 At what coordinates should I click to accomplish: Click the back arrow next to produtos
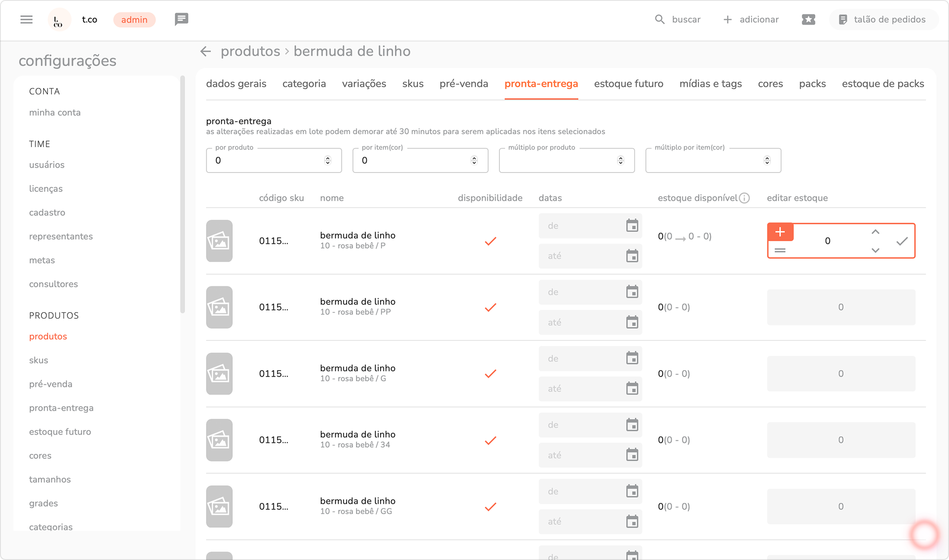pyautogui.click(x=206, y=51)
